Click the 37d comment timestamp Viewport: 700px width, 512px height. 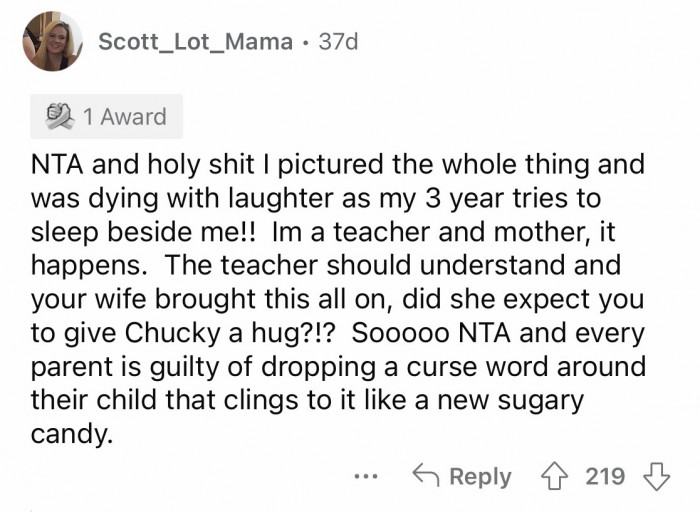(x=335, y=42)
